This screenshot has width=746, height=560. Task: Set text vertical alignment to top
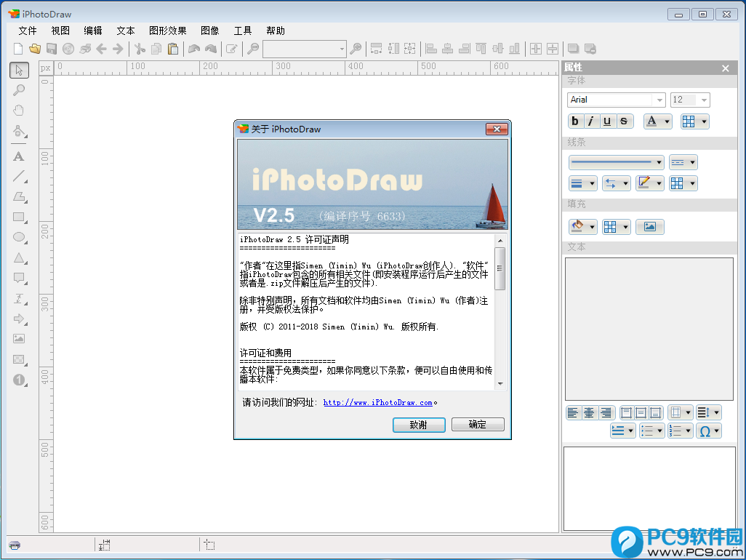point(627,412)
